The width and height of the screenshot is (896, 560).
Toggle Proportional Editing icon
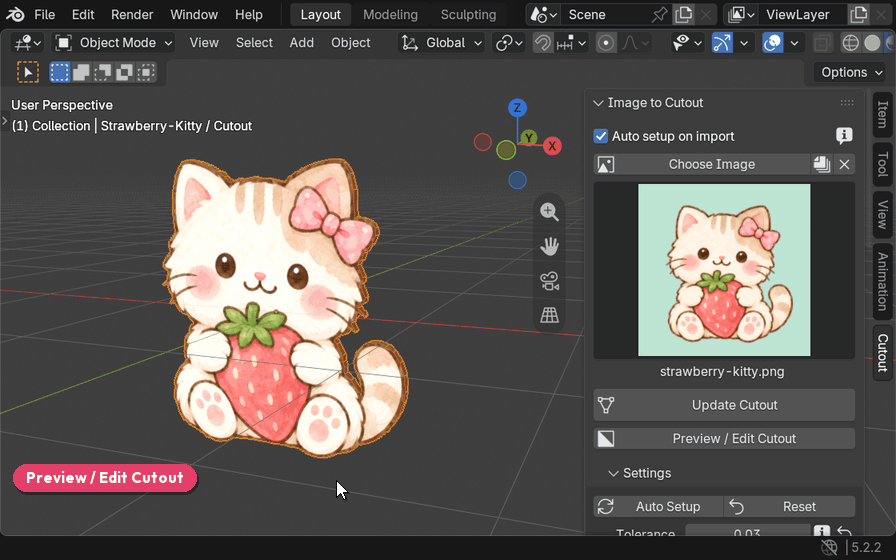click(606, 43)
